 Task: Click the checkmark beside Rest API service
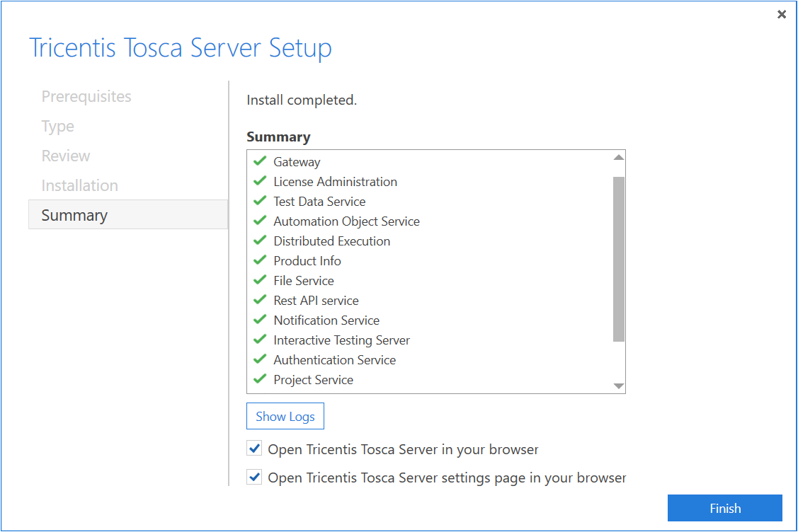[260, 300]
